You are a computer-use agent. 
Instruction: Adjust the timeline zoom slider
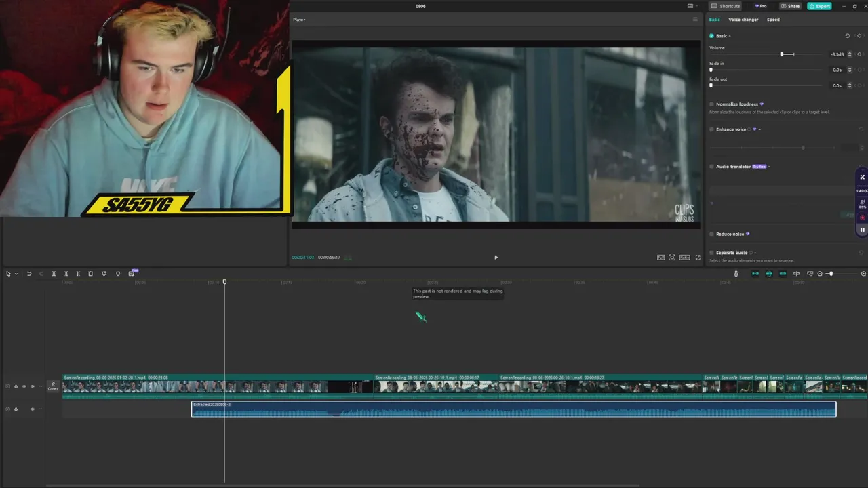830,274
